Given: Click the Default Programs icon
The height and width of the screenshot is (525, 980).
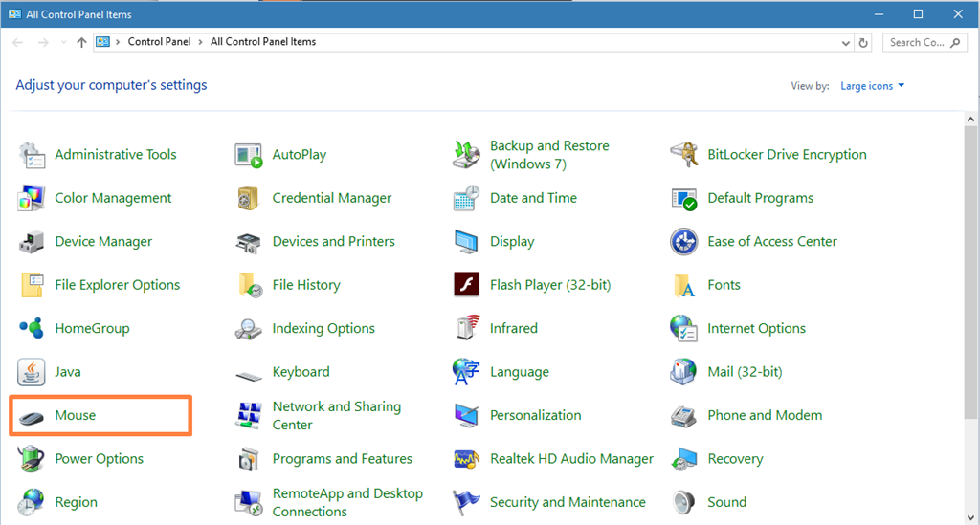Looking at the screenshot, I should click(x=683, y=199).
